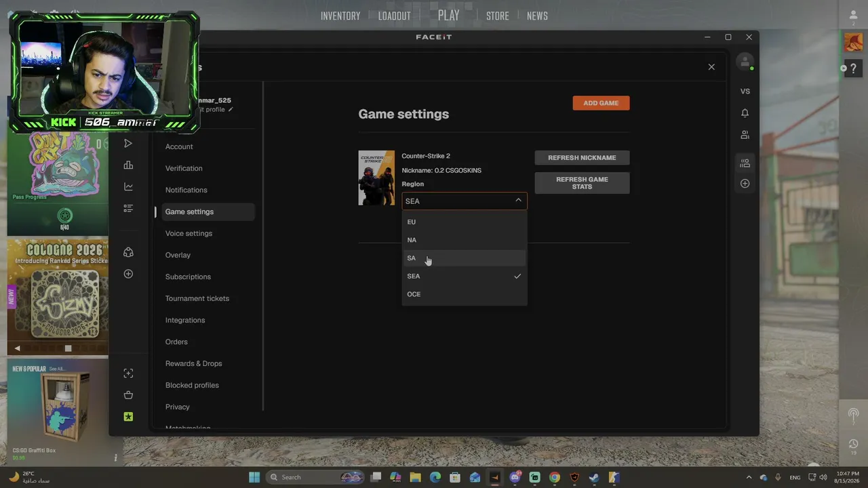Click REFRESH GAME STATS button
Viewport: 868px width, 488px height.
click(582, 183)
